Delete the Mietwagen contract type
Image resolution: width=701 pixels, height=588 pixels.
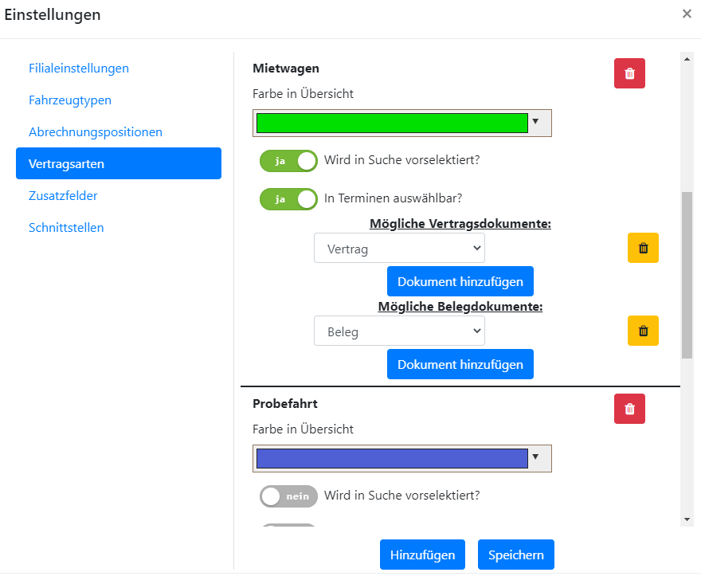pyautogui.click(x=629, y=73)
